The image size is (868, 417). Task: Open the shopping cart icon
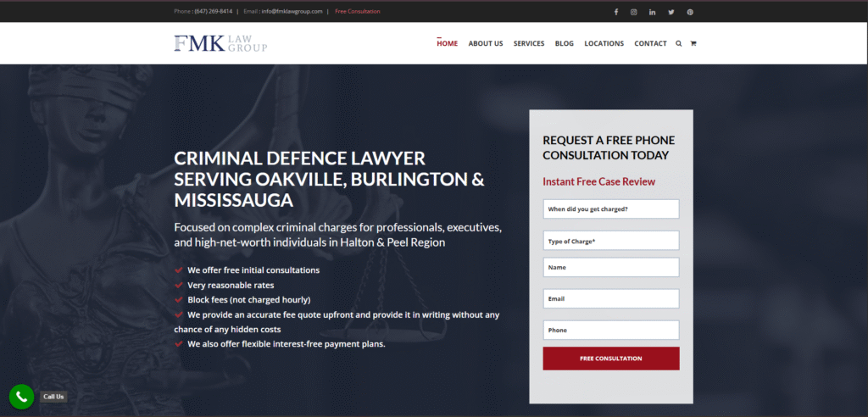point(693,43)
